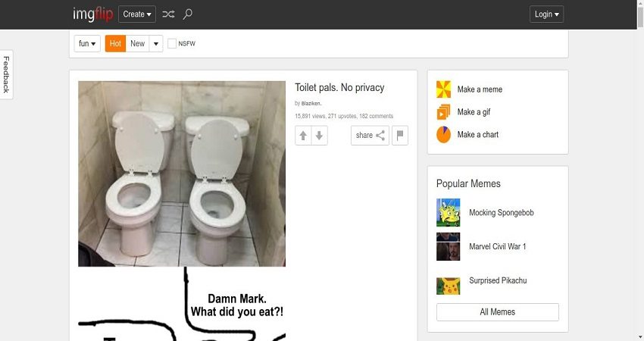
Task: Expand the sort options arrow beside New
Action: point(156,44)
